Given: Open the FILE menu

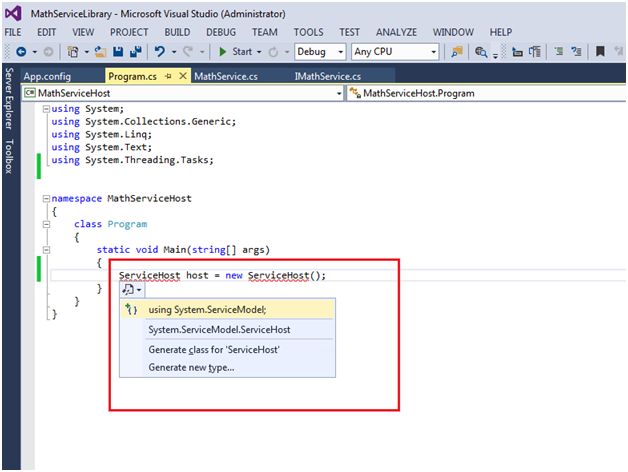Looking at the screenshot, I should tap(13, 32).
